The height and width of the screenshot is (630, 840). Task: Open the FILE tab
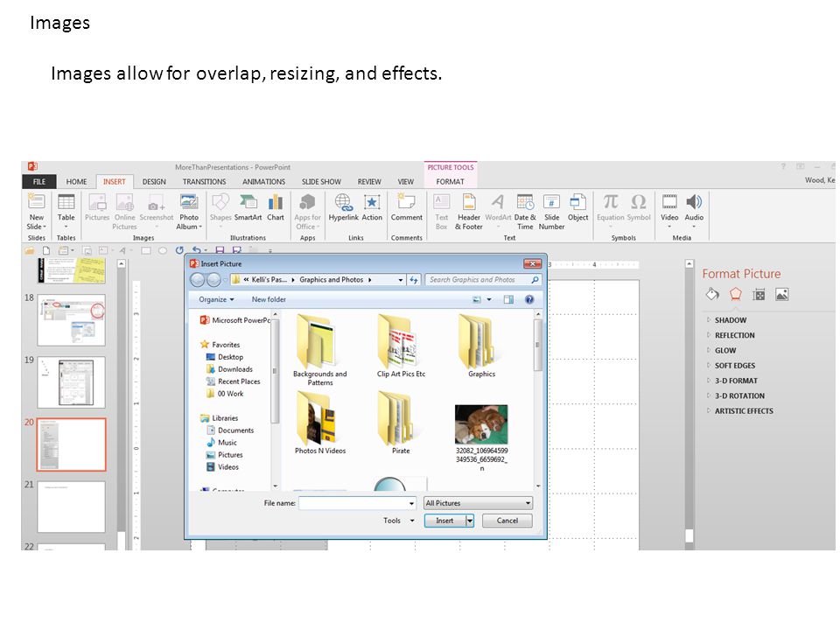pos(39,182)
